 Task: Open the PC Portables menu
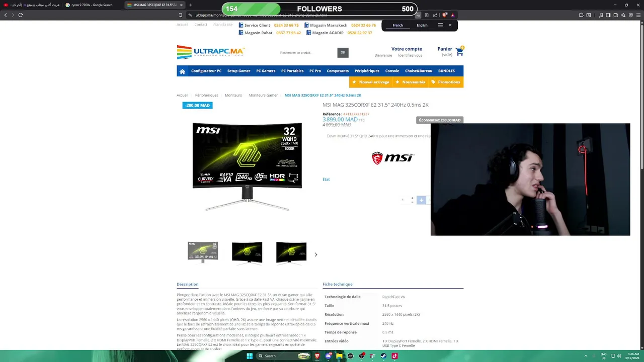[292, 71]
